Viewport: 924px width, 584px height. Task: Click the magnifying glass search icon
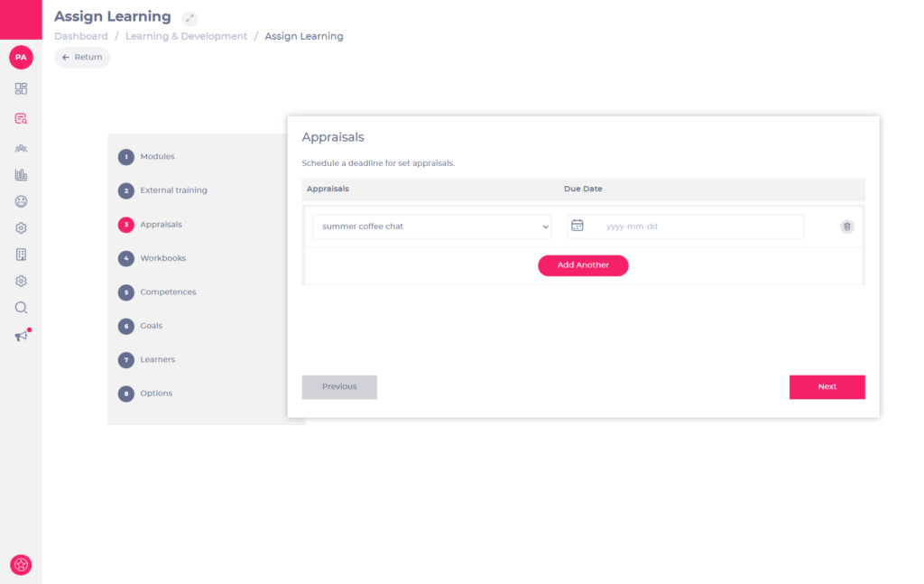[x=21, y=308]
